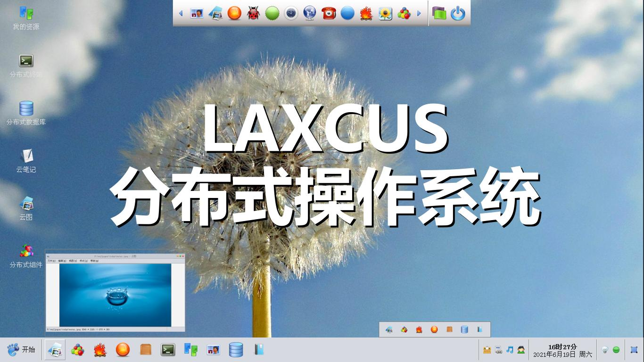
Task: Click the green circle icon in top dock
Action: tap(272, 13)
